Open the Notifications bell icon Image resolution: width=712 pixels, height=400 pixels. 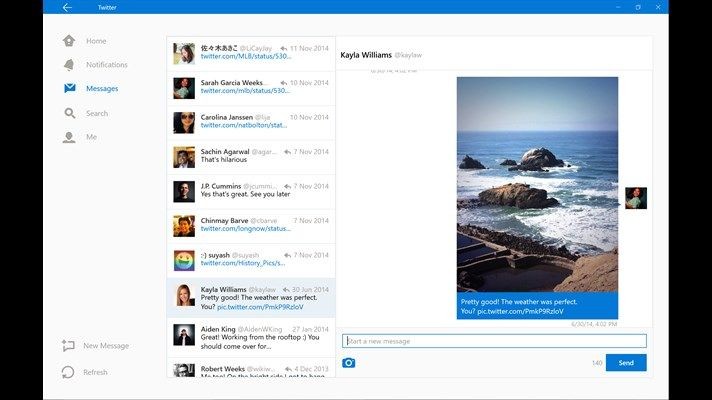click(x=69, y=65)
